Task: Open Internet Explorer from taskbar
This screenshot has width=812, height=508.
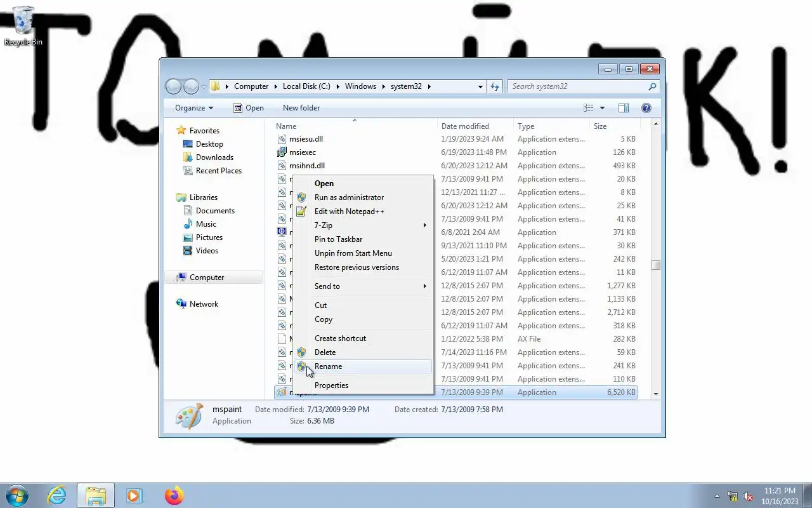Action: (x=57, y=495)
